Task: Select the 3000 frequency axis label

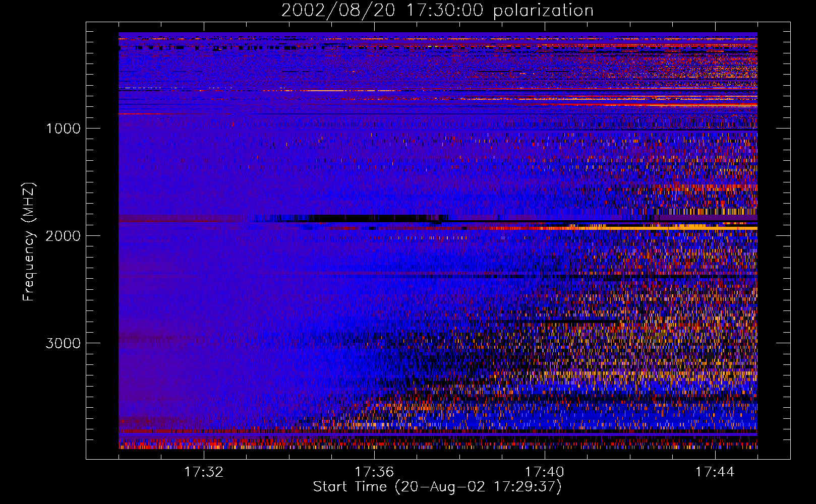Action: pos(63,343)
